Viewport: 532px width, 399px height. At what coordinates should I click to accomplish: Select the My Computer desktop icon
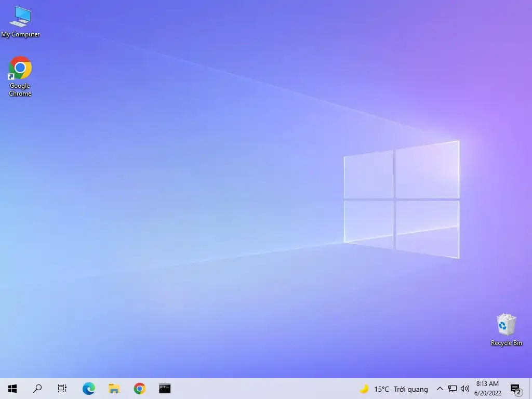click(20, 21)
